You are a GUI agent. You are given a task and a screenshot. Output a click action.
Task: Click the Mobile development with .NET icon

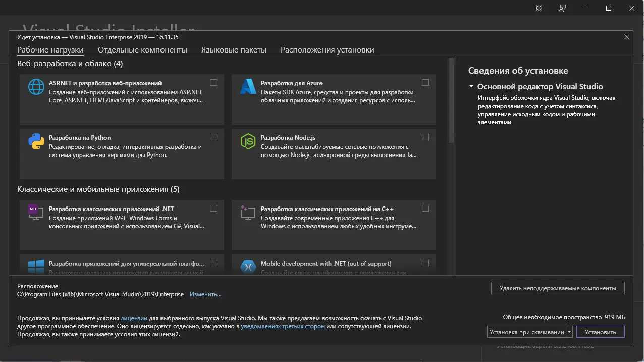(248, 267)
